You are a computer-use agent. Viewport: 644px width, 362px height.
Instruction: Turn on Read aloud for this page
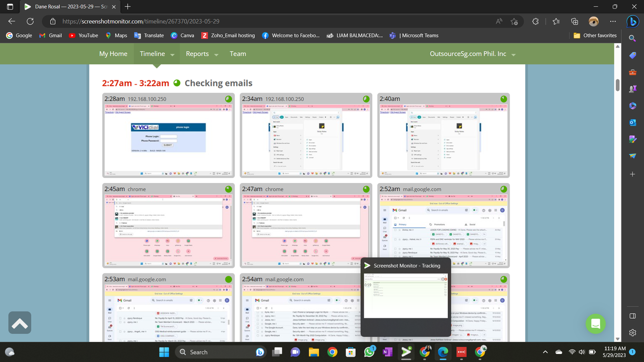click(499, 22)
